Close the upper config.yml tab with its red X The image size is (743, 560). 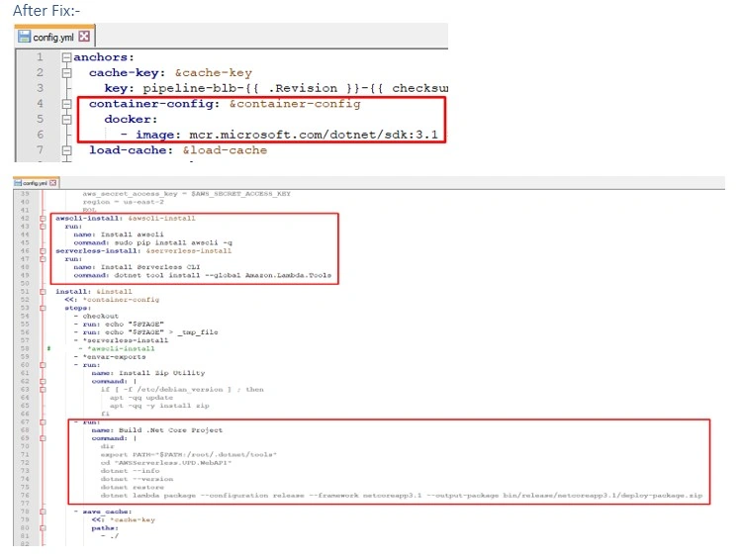[x=84, y=36]
